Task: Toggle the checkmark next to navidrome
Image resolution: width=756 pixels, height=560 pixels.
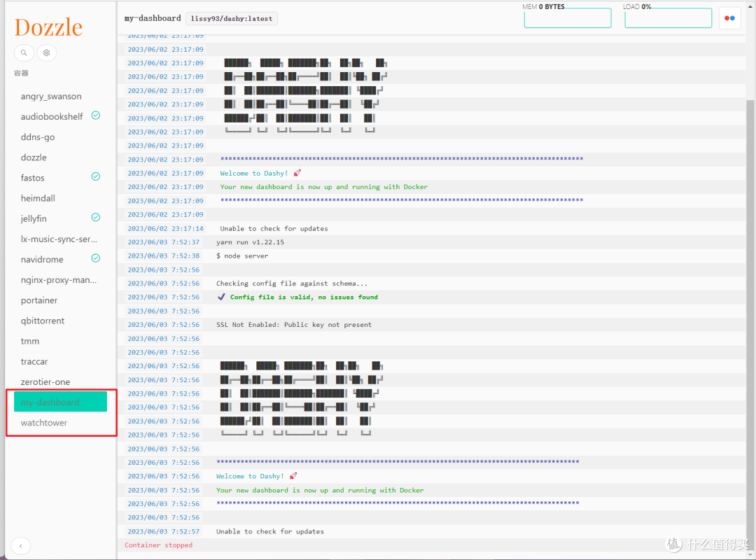Action: point(95,258)
